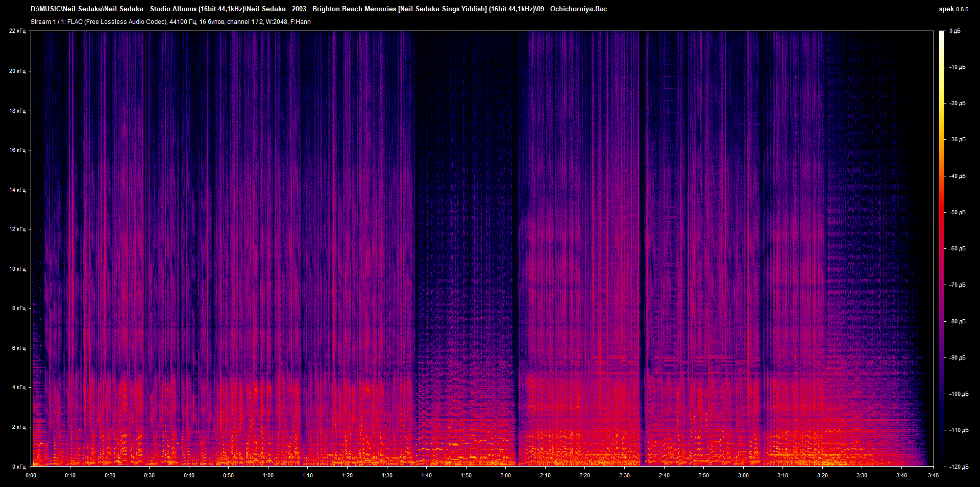Click the 0:30 time axis label
The height and width of the screenshot is (487, 980).
[150, 475]
